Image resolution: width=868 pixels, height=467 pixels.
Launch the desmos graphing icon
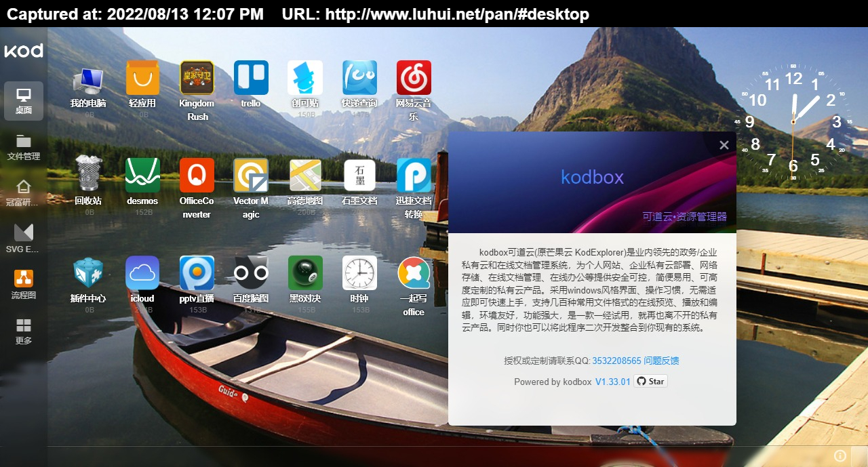[x=142, y=176]
